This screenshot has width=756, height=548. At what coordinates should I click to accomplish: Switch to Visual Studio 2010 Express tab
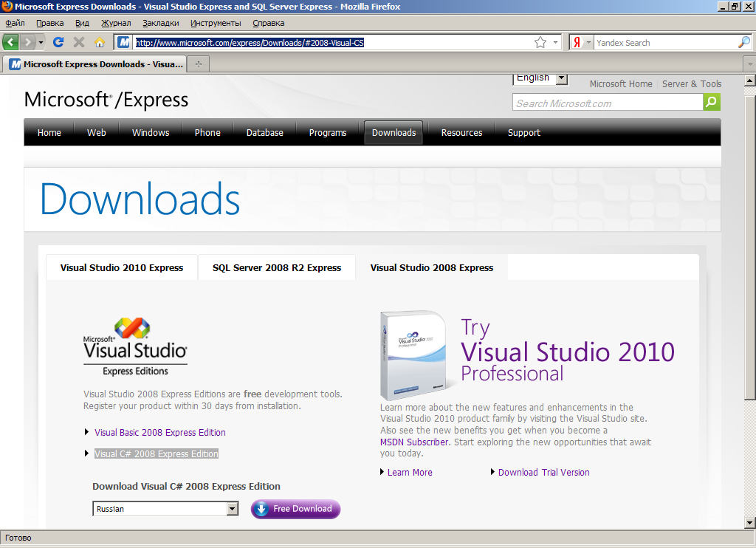[122, 268]
